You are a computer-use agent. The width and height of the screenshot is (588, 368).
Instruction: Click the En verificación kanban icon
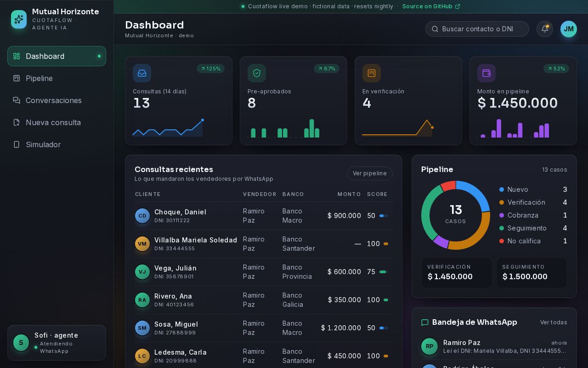point(372,73)
